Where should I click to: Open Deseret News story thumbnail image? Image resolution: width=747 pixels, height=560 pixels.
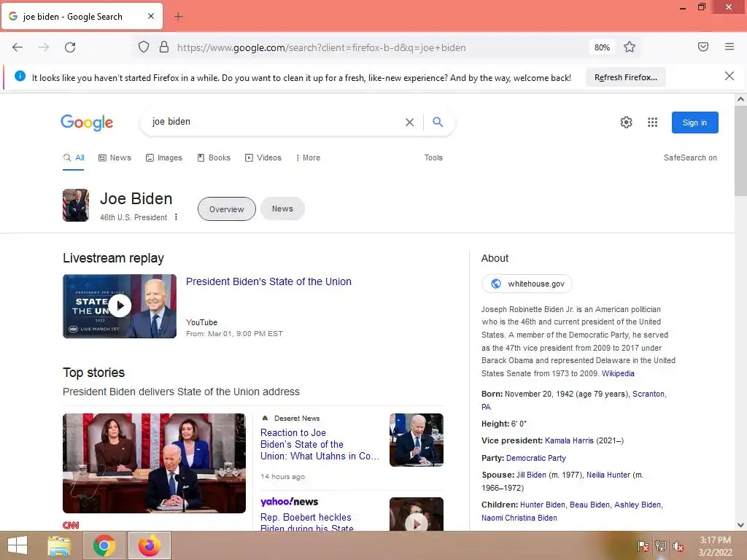pyautogui.click(x=417, y=440)
